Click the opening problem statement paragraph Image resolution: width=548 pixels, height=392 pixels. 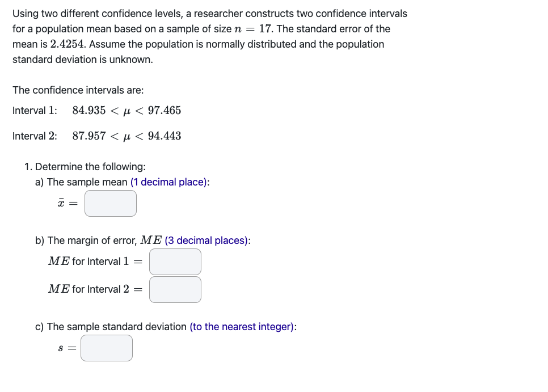210,36
